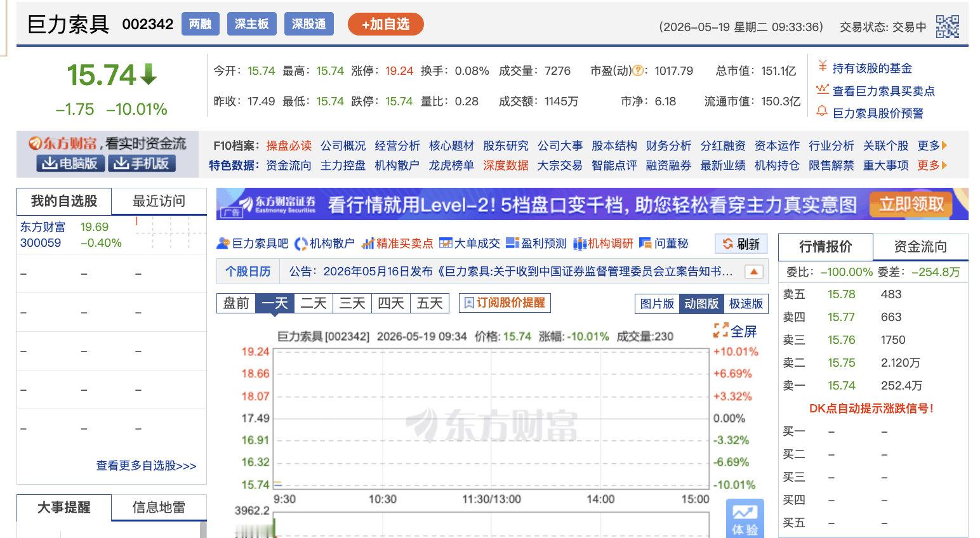Open 龙虎榜单 link

tap(451, 166)
